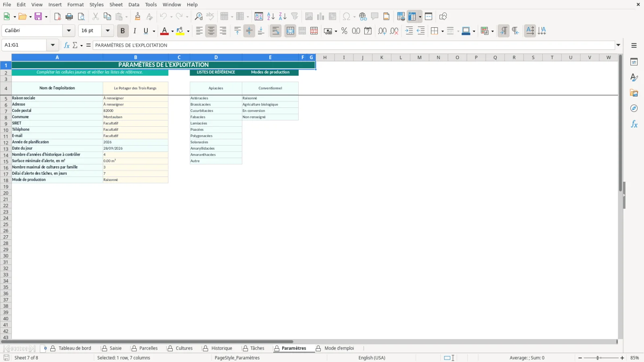Image resolution: width=644 pixels, height=362 pixels.
Task: Toggle Center Vertically alignment
Action: pyautogui.click(x=249, y=31)
